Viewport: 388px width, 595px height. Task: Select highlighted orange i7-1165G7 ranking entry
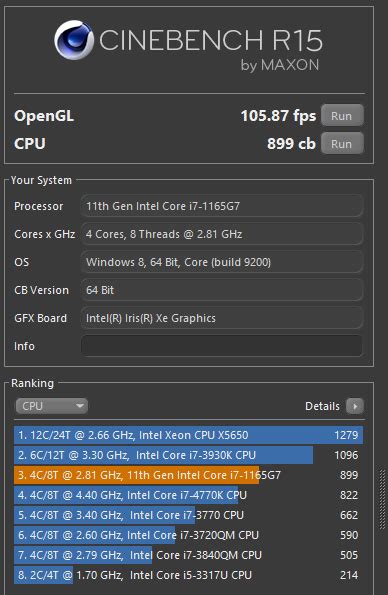[x=188, y=475]
